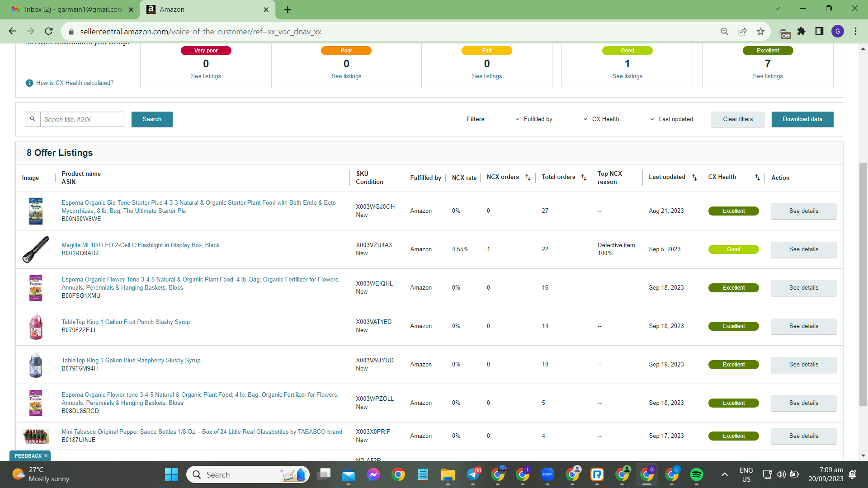Screen dimensions: 868x488
Task: Open a new browser tab
Action: click(288, 9)
